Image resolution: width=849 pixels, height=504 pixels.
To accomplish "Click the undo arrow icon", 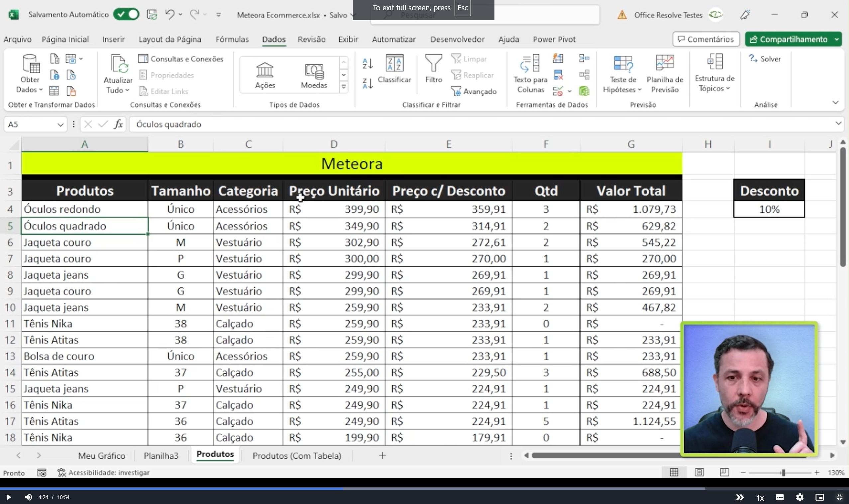I will click(169, 14).
